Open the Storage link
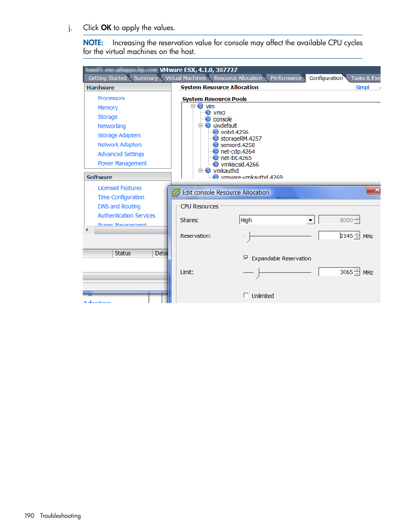This screenshot has height=532, width=399. click(107, 117)
